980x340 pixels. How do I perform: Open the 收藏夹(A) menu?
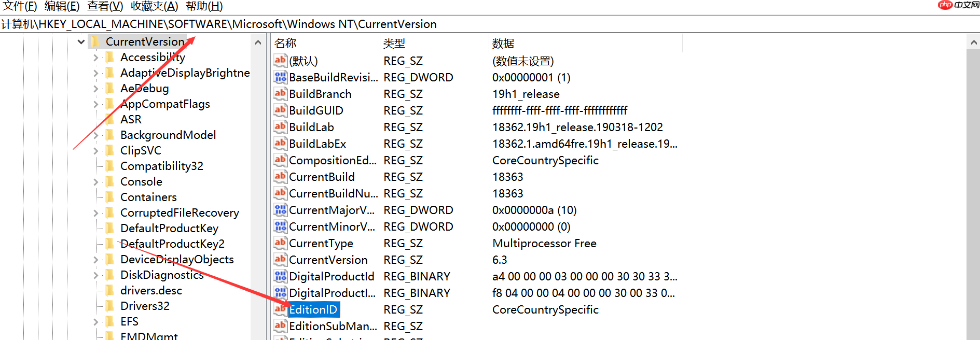[x=154, y=6]
